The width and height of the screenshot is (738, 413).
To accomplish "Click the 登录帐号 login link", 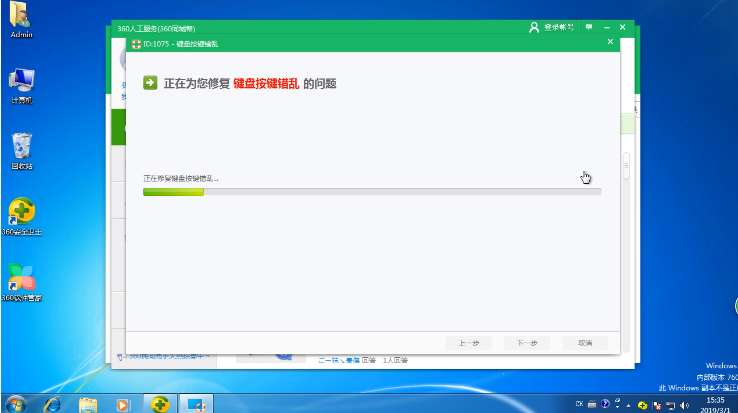I will click(555, 27).
